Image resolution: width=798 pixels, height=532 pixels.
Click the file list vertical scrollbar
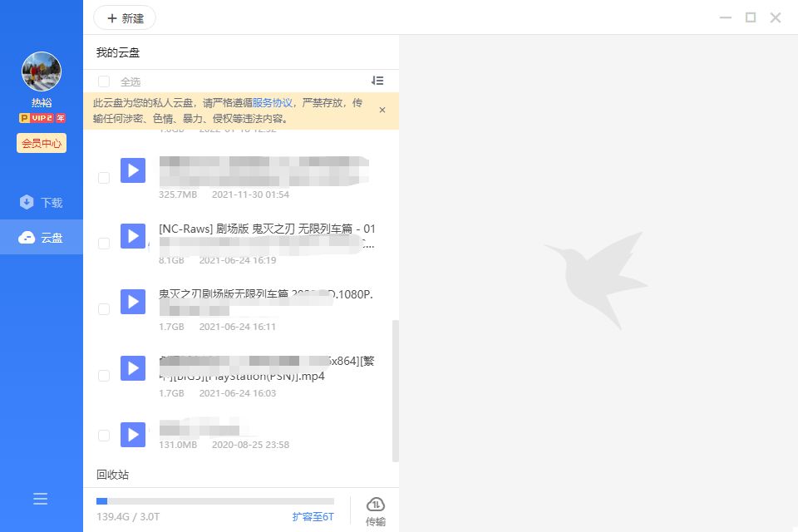[396, 391]
